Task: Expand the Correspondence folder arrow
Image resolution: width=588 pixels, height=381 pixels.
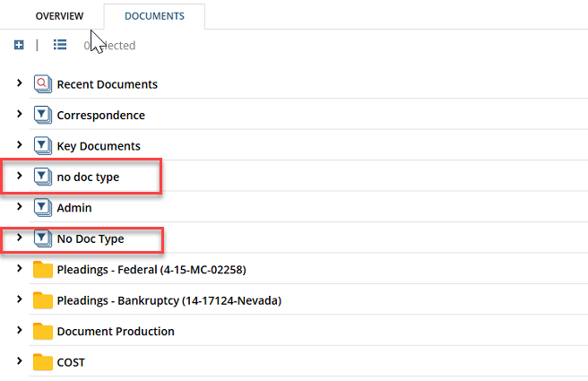Action: click(19, 115)
